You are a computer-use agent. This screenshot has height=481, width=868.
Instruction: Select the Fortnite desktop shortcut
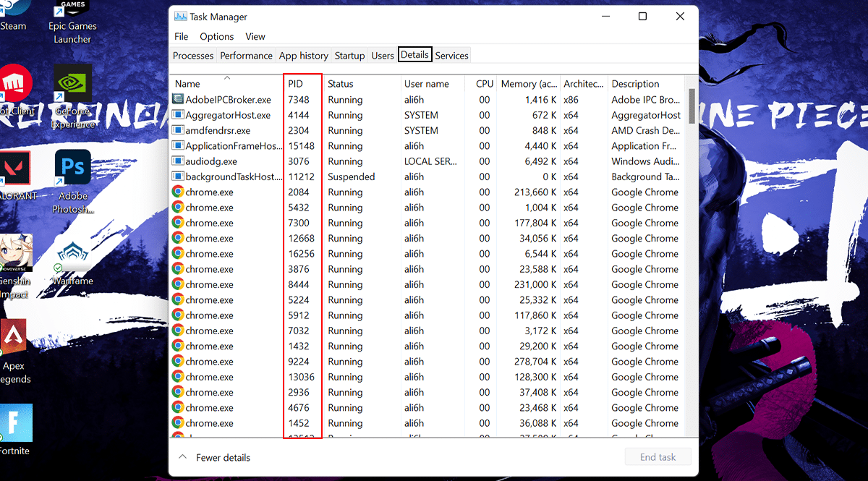click(x=16, y=428)
